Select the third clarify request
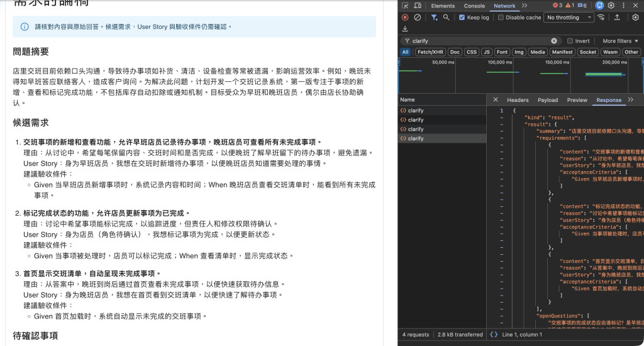 442,129
